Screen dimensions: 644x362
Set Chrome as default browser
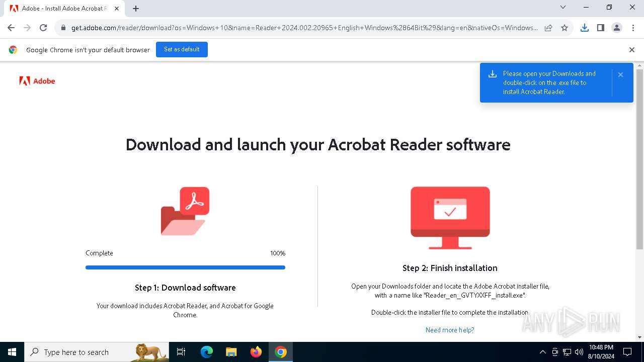pyautogui.click(x=182, y=49)
